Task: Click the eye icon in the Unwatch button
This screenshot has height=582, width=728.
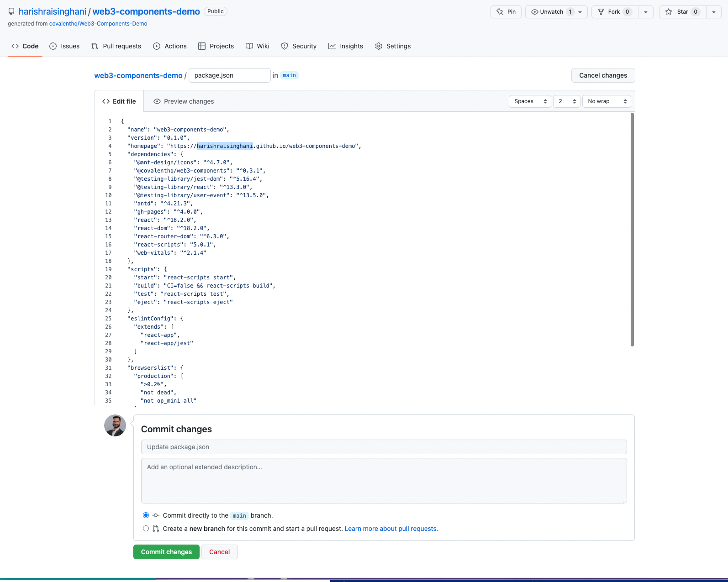Action: point(534,12)
